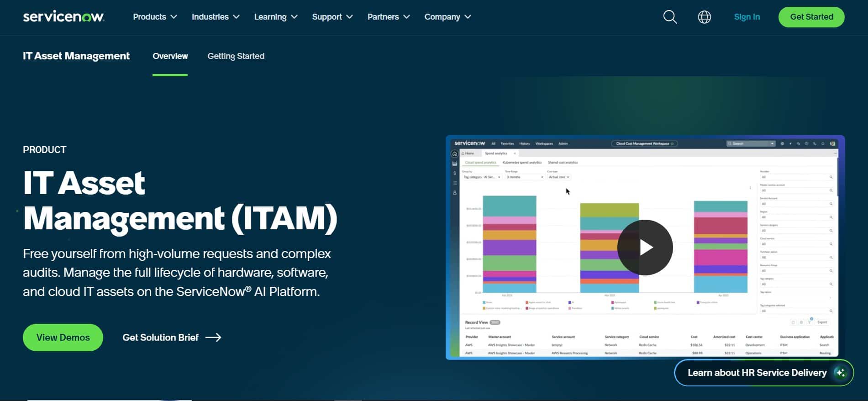The width and height of the screenshot is (868, 401).
Task: Switch to the Overview tab
Action: click(x=170, y=56)
